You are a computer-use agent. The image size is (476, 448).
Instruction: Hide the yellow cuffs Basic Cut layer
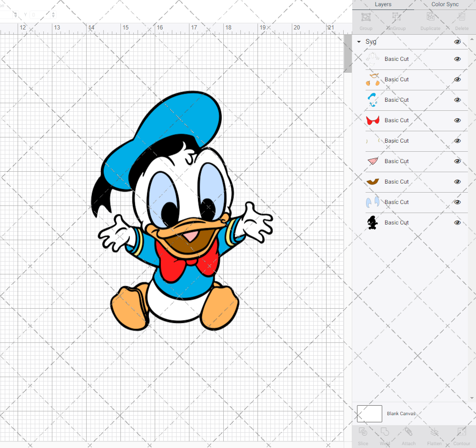point(457,141)
